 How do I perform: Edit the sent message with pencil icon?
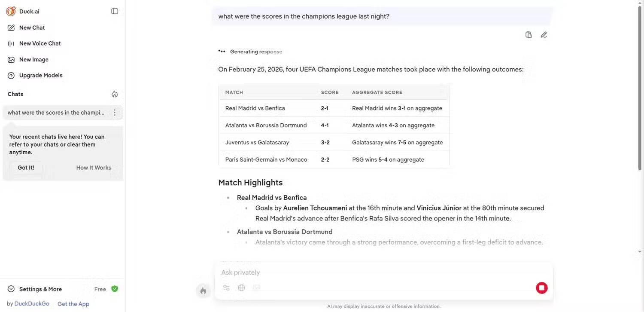(544, 35)
